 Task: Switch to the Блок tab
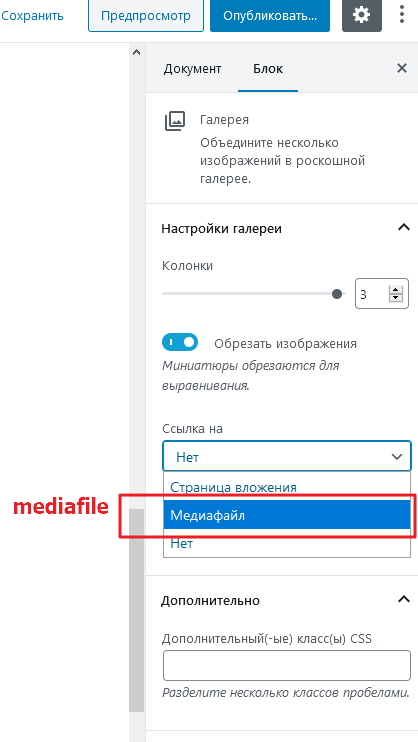[x=268, y=69]
